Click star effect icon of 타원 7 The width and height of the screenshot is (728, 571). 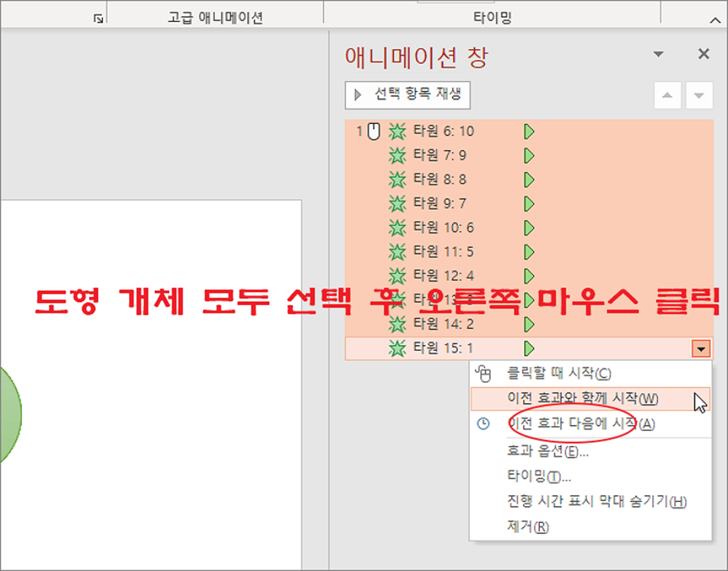tap(397, 156)
